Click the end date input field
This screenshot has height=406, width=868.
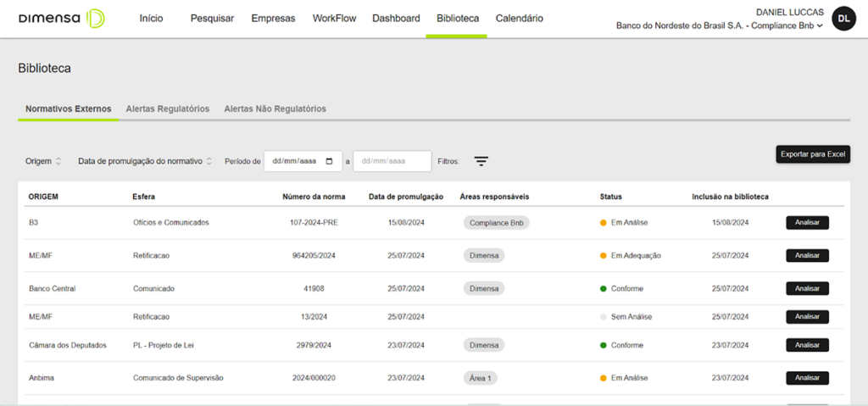tap(392, 161)
